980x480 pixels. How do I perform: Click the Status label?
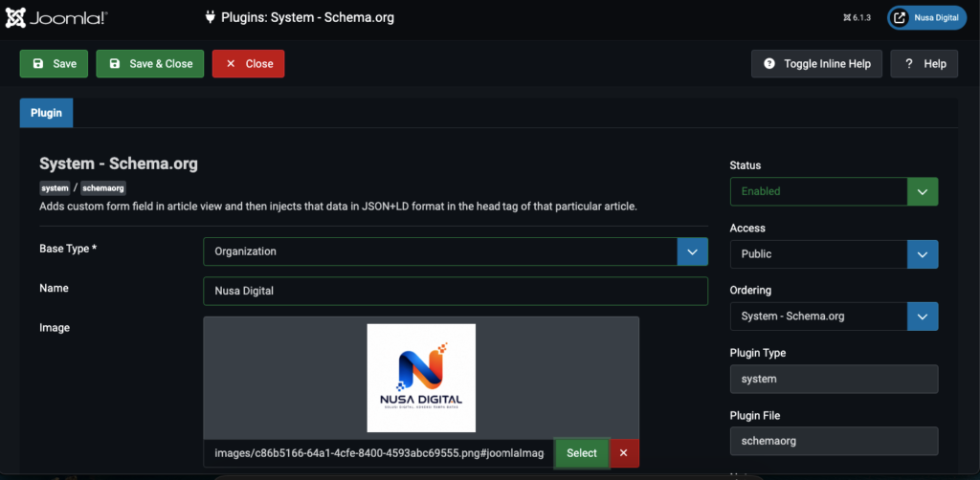pos(745,165)
